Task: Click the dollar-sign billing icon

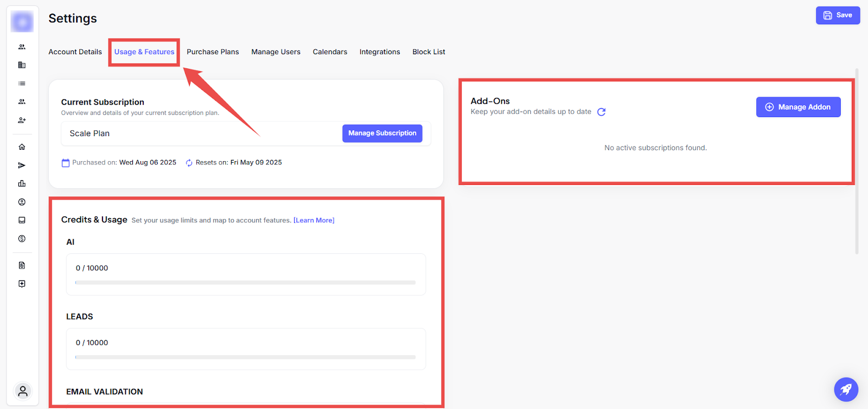Action: (22, 239)
